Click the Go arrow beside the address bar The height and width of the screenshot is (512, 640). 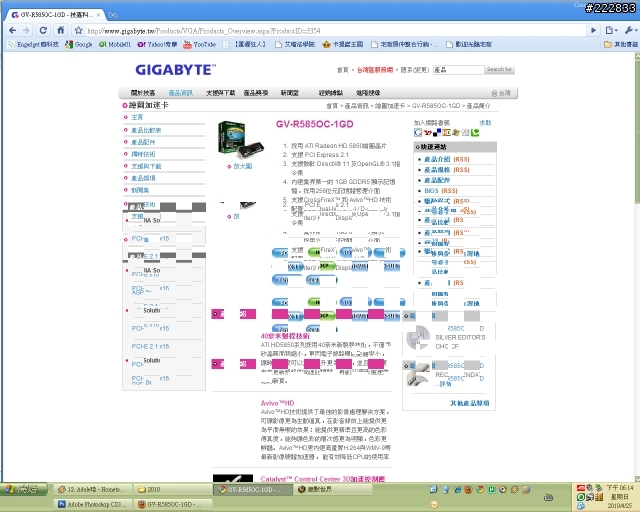click(x=593, y=30)
